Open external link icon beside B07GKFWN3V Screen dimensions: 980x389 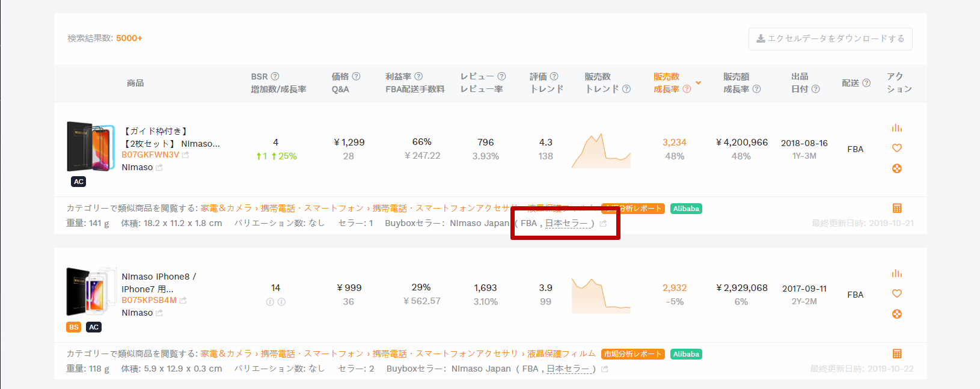(186, 155)
